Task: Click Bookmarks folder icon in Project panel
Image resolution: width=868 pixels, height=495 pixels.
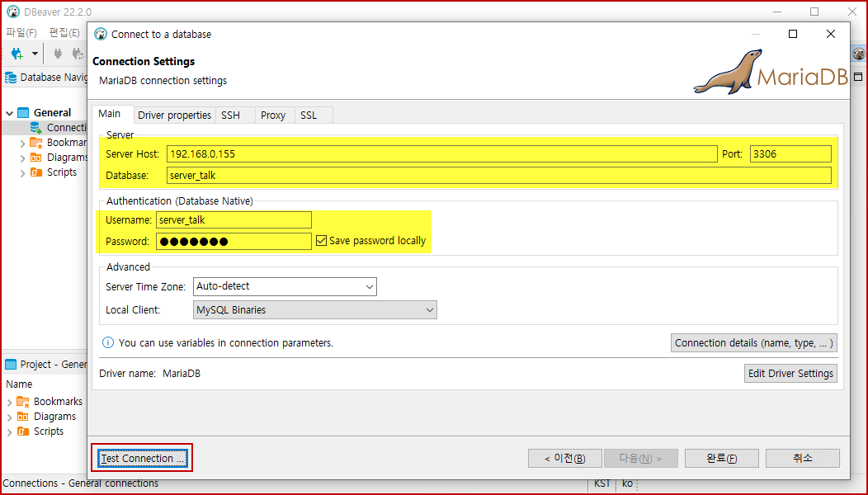Action: tap(23, 402)
